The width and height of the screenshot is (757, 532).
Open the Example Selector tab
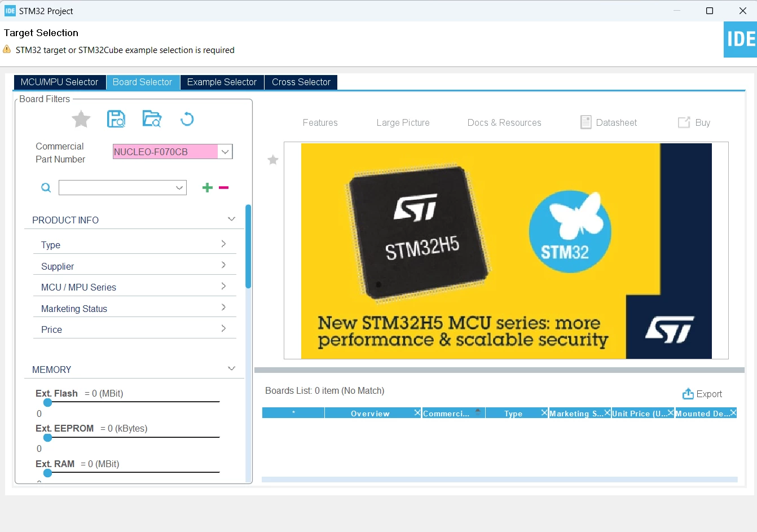(222, 82)
